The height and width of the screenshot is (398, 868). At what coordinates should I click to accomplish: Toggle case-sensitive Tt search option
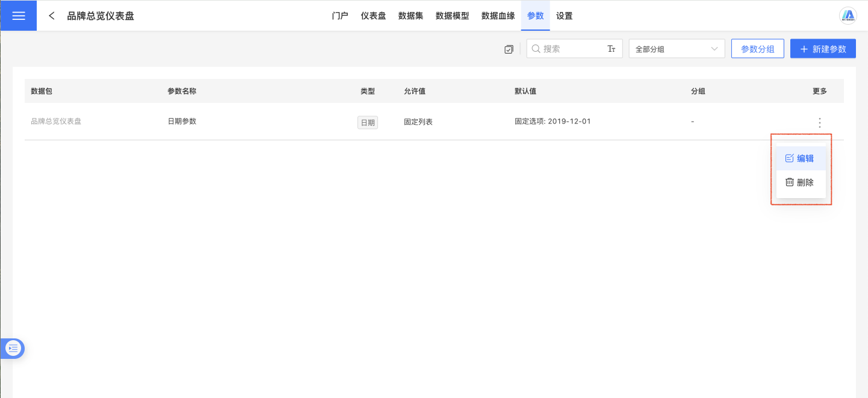pyautogui.click(x=611, y=49)
